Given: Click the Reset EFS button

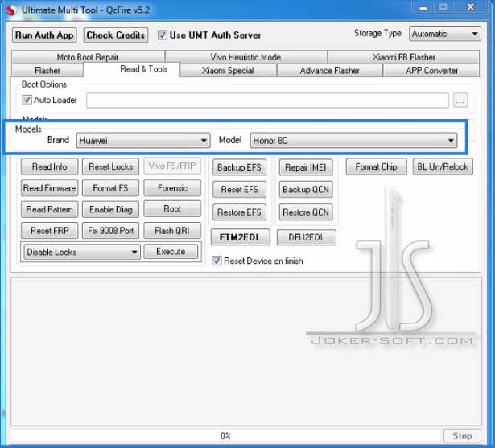Looking at the screenshot, I should pyautogui.click(x=239, y=189).
